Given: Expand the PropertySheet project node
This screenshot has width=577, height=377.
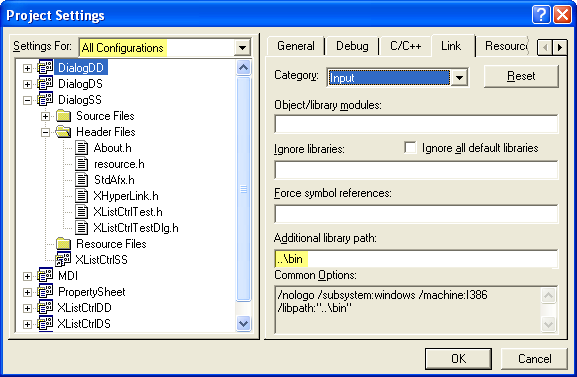Looking at the screenshot, I should (27, 292).
